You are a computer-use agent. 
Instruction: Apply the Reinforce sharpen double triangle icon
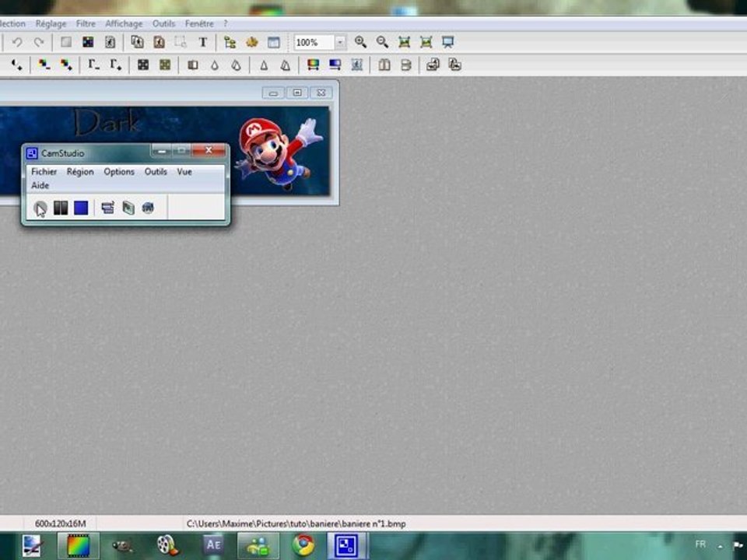286,65
